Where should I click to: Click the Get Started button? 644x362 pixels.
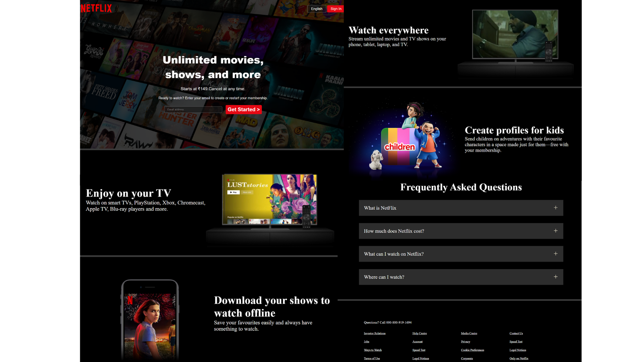pos(244,109)
